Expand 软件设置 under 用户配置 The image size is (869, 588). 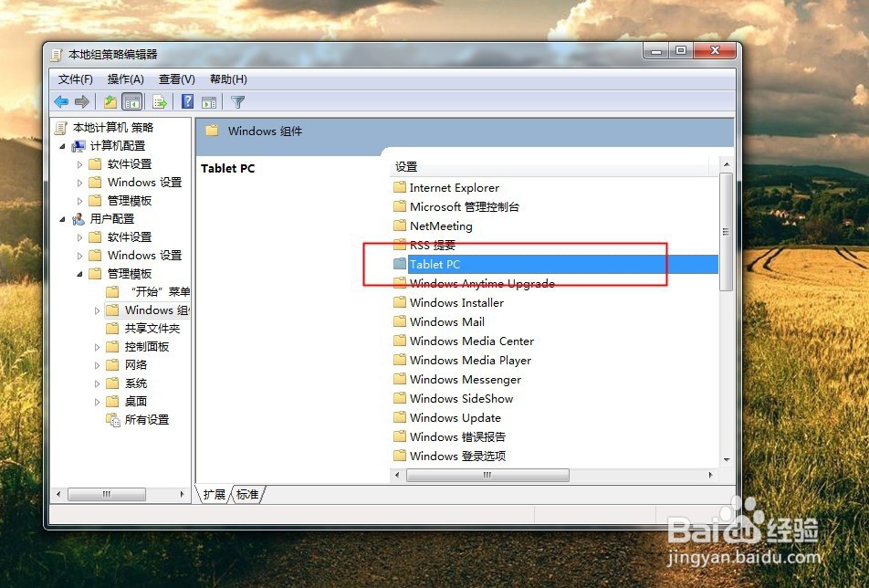pyautogui.click(x=79, y=237)
